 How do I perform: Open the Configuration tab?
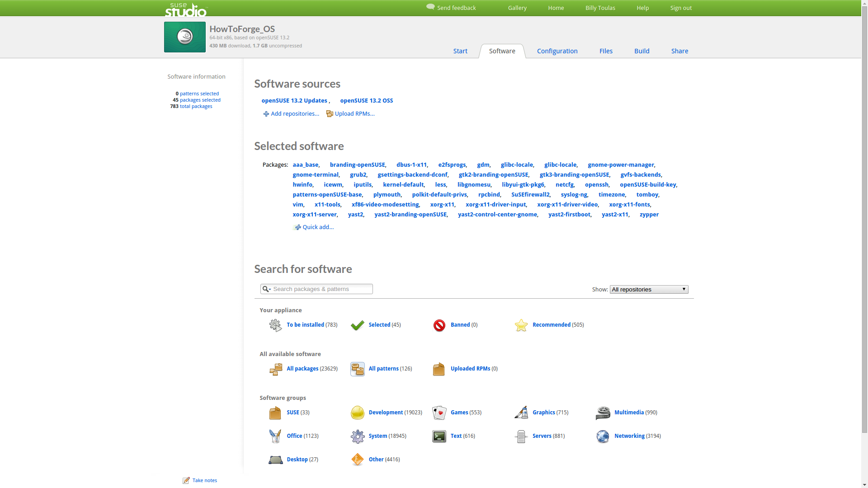pos(557,51)
